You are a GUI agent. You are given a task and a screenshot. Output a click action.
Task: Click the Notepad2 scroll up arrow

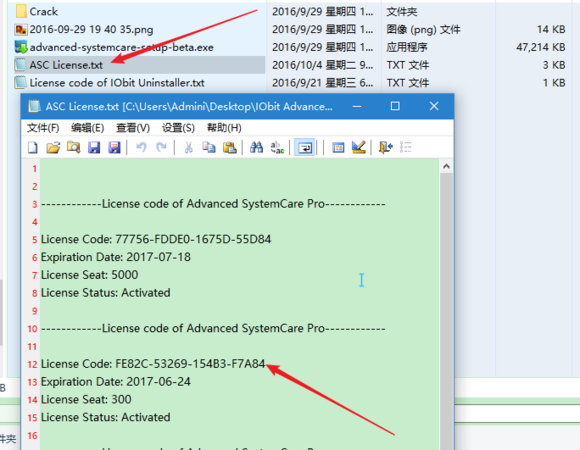click(x=446, y=166)
